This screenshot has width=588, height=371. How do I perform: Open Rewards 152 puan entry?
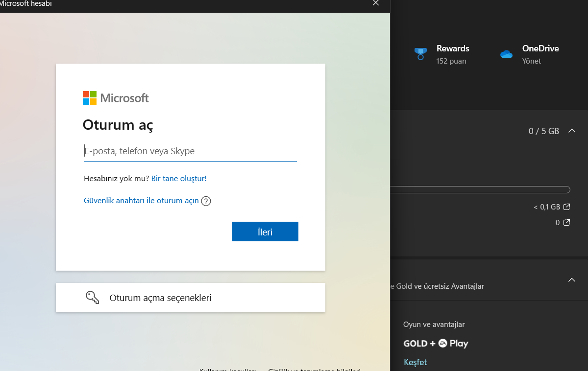(x=441, y=54)
